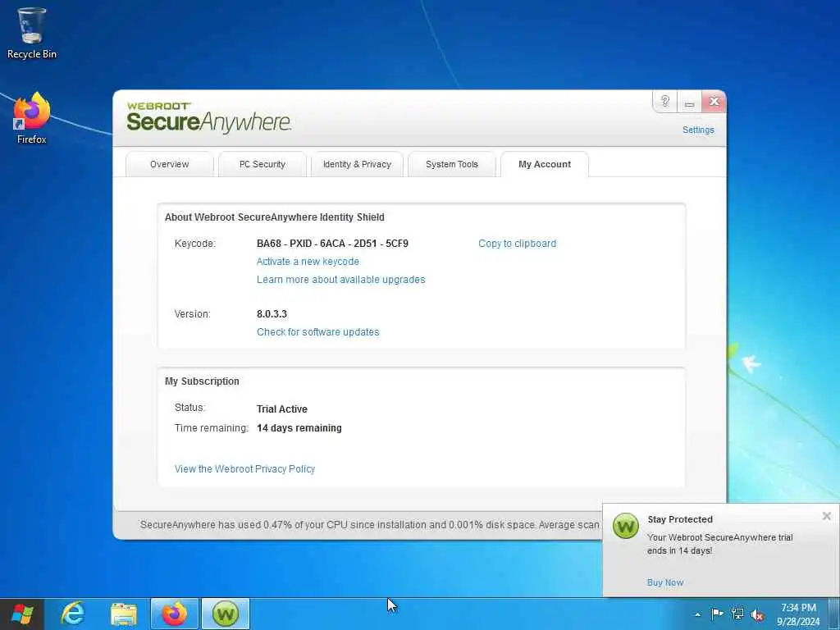Click the Show desktop button in taskbar
Screen dimensions: 840x630
point(834,614)
